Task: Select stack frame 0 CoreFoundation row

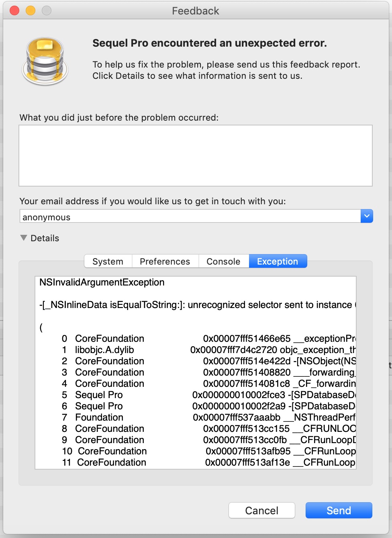Action: (x=208, y=339)
